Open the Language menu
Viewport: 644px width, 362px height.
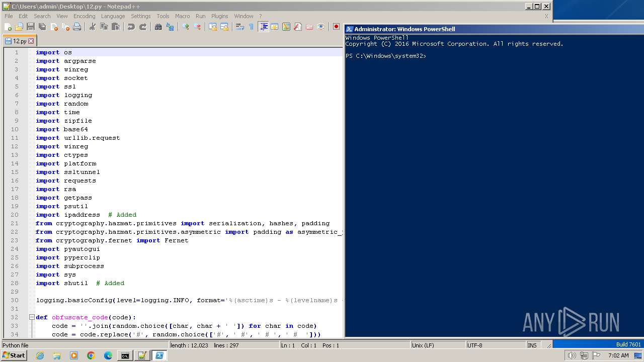[x=113, y=16]
